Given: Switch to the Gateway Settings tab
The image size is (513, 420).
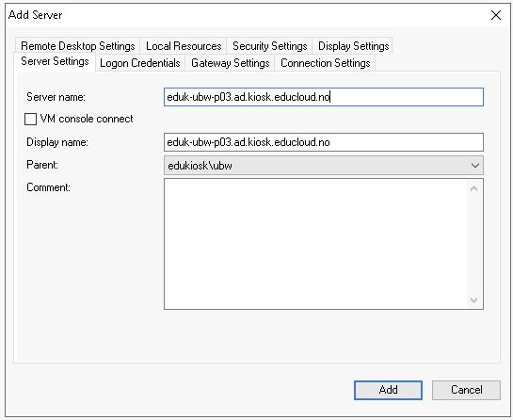Looking at the screenshot, I should (x=230, y=63).
